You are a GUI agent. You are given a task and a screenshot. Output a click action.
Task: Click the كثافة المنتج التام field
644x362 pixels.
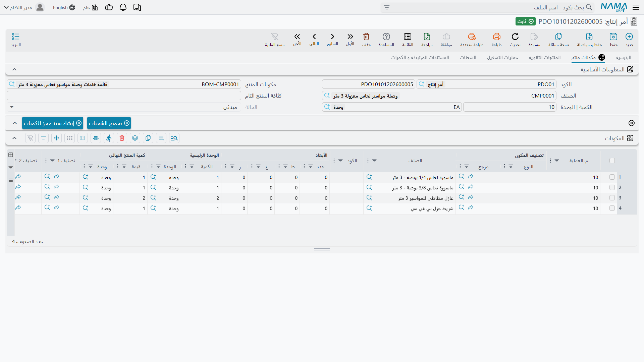pos(124,96)
